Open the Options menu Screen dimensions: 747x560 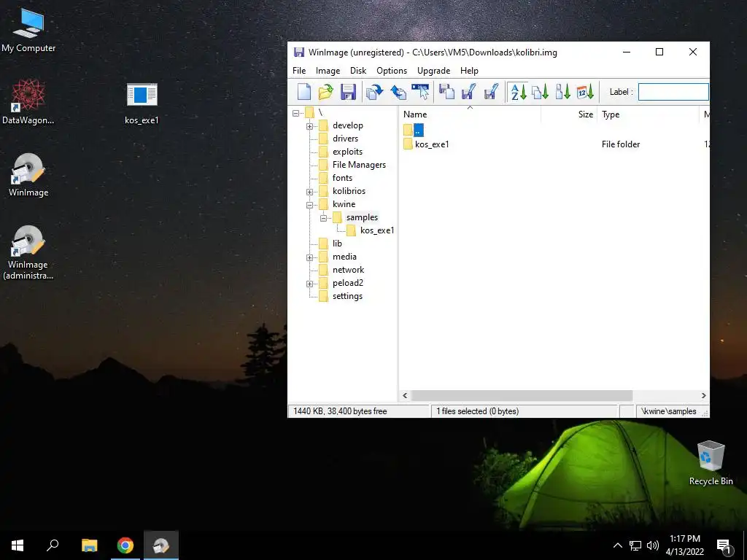[392, 71]
